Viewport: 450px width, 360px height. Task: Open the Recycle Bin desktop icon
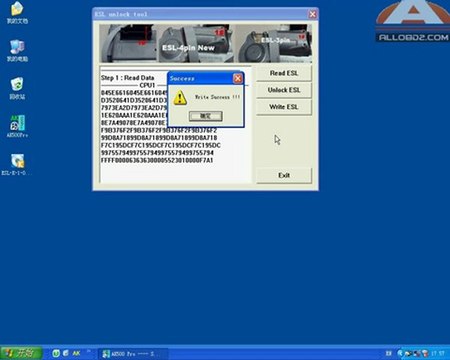click(17, 89)
